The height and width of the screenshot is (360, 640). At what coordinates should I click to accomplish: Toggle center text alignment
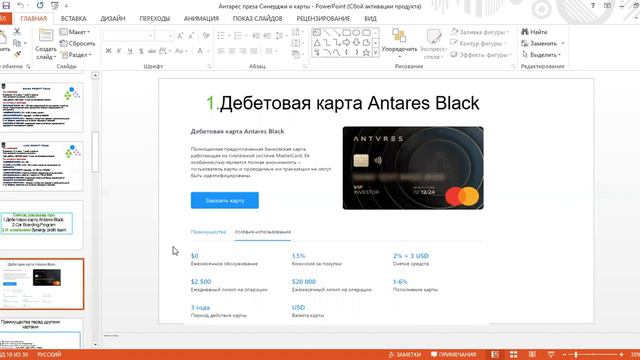tap(232, 51)
